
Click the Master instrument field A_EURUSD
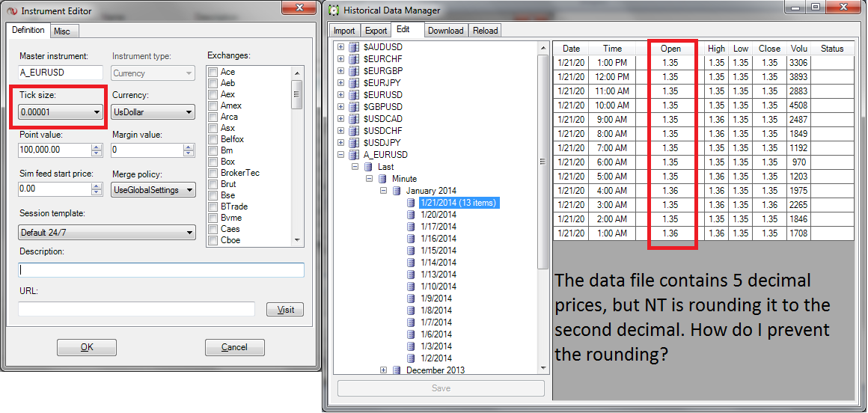[x=61, y=73]
